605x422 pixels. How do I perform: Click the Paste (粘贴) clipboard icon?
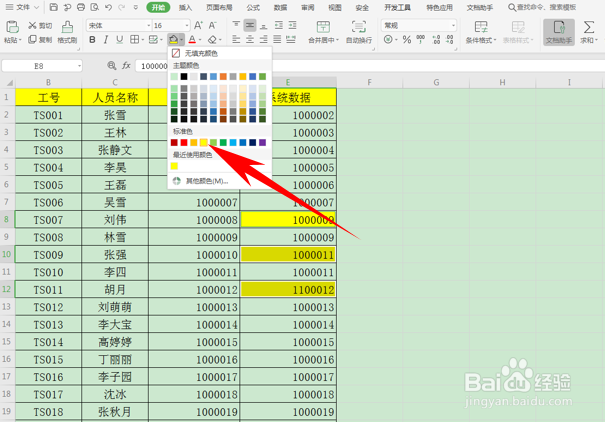[x=12, y=27]
